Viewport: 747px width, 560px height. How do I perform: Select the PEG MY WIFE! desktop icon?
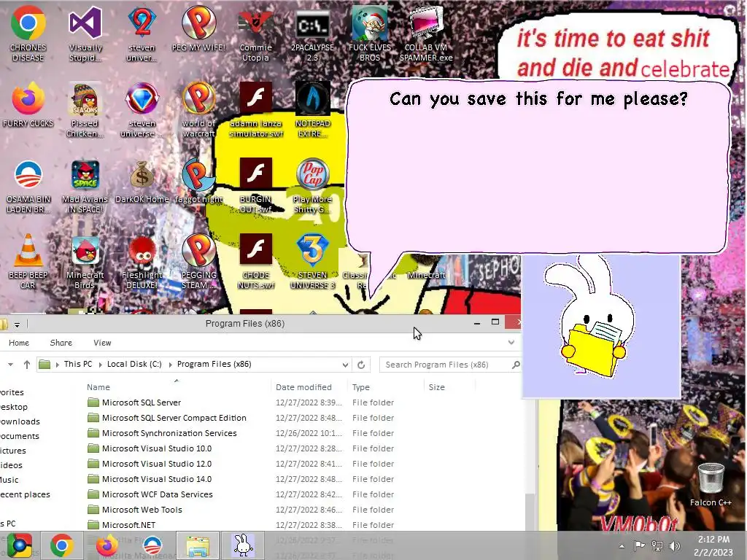pyautogui.click(x=198, y=28)
